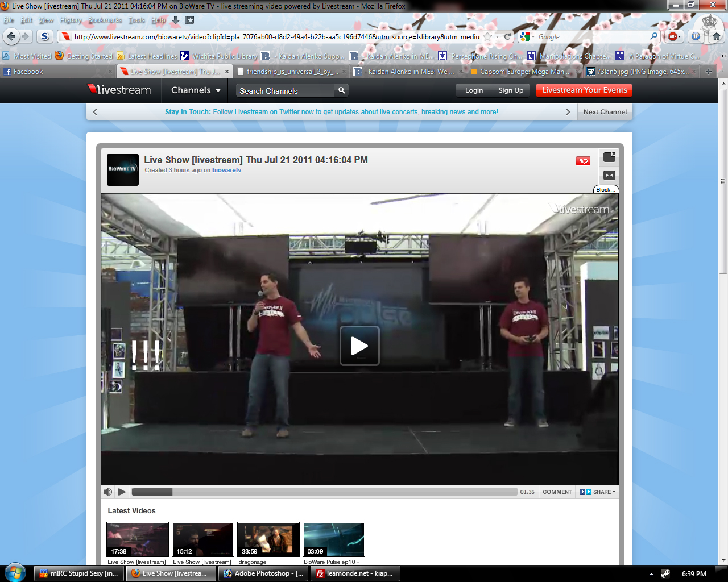
Task: Open the Share dropdown in the player
Action: click(598, 492)
